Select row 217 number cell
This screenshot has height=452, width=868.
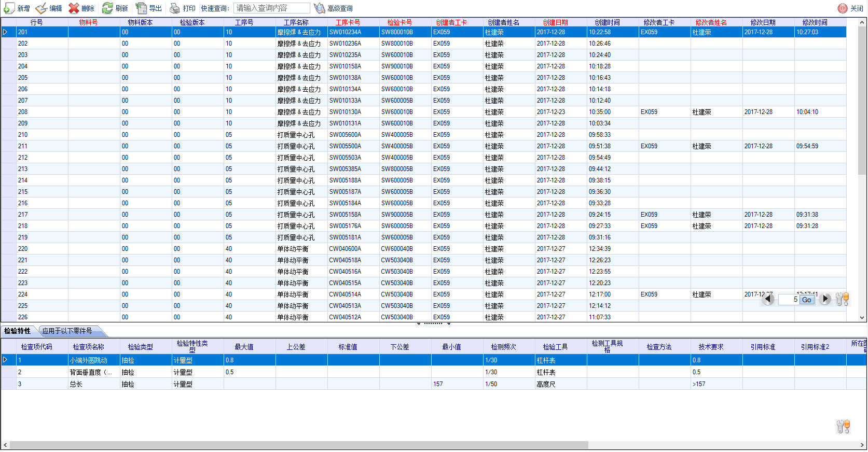[x=42, y=215]
